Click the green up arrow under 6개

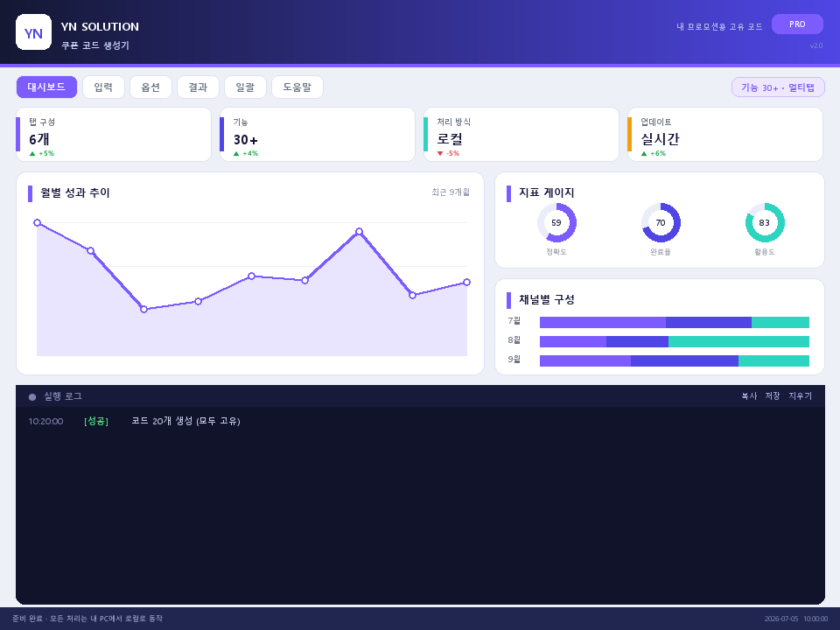(x=32, y=154)
